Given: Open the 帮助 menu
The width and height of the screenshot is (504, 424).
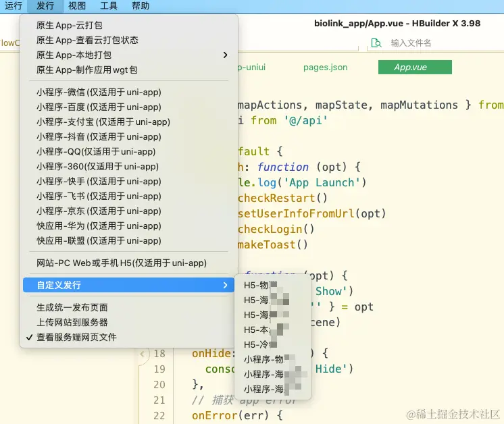Looking at the screenshot, I should (x=141, y=6).
